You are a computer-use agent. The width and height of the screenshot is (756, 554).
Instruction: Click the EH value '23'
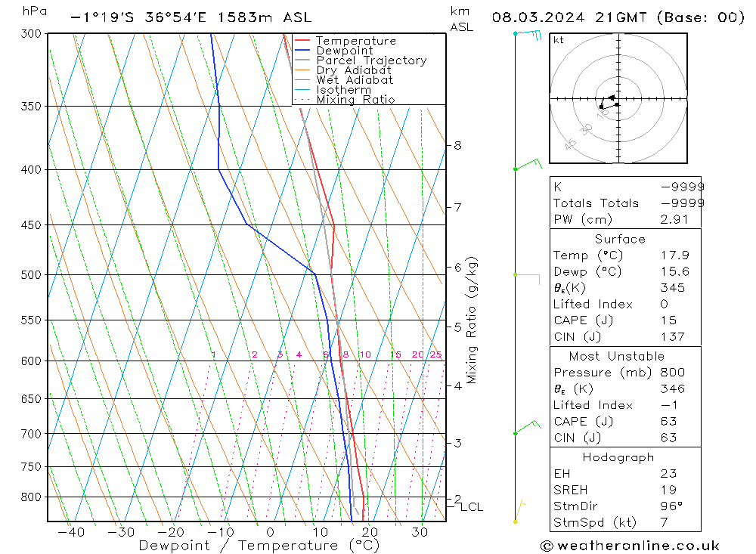pos(669,473)
